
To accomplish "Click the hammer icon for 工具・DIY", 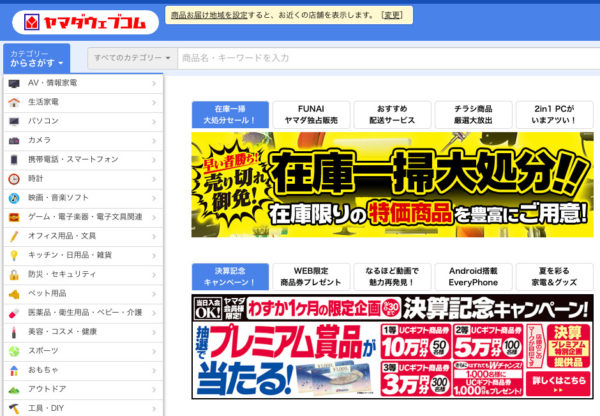I will [x=14, y=408].
